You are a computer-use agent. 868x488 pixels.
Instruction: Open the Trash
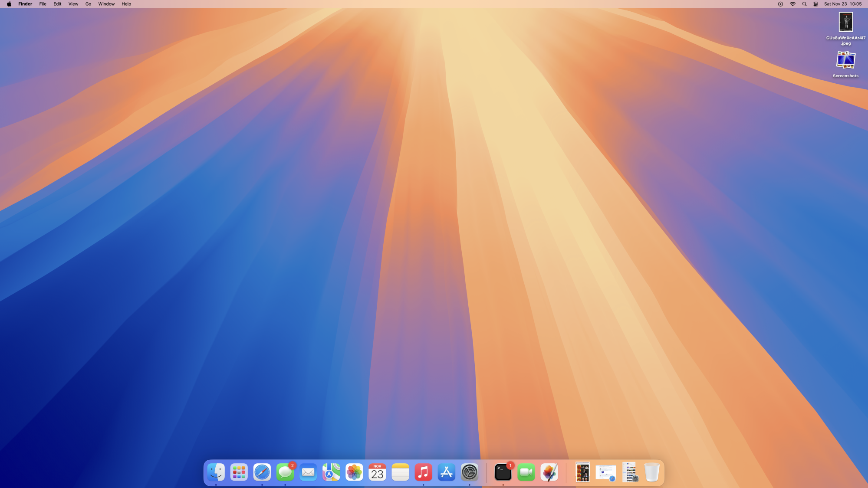click(x=651, y=472)
